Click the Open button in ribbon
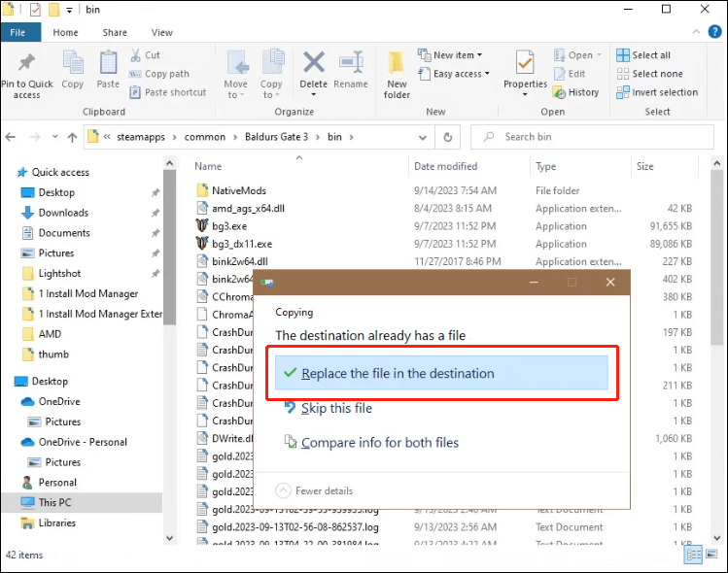Screen dimensions: 728x573 577,55
